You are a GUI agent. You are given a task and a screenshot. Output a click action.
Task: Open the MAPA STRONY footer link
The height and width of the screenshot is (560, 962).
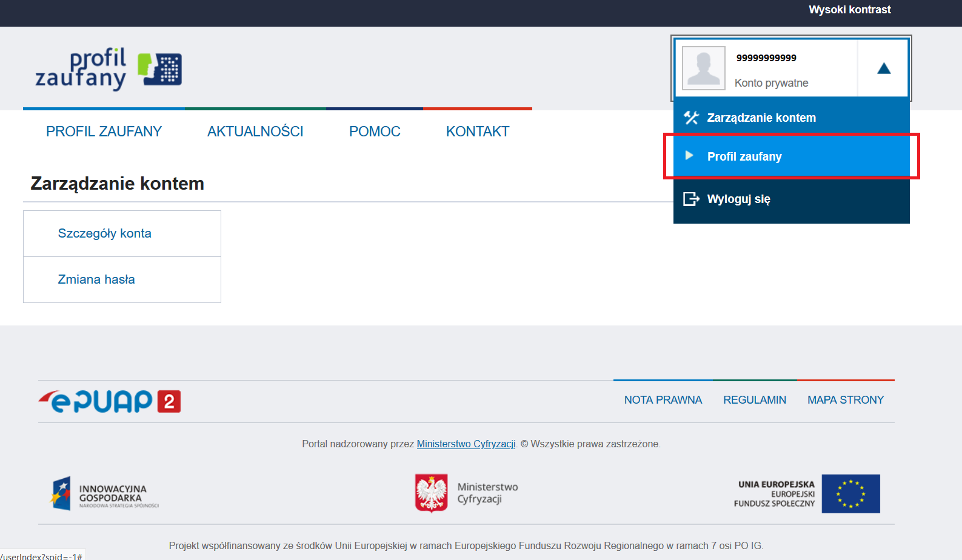pos(846,400)
